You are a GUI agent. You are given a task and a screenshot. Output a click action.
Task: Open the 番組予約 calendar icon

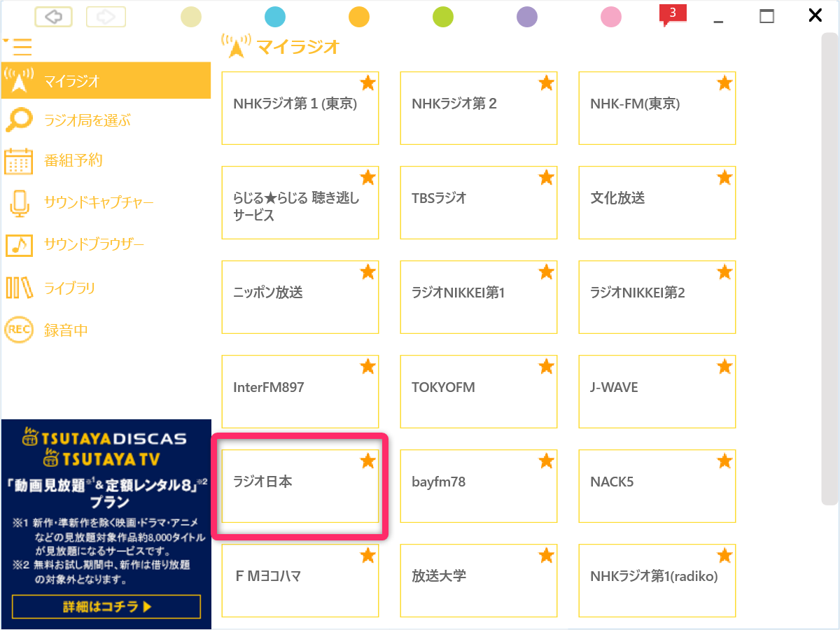click(19, 161)
